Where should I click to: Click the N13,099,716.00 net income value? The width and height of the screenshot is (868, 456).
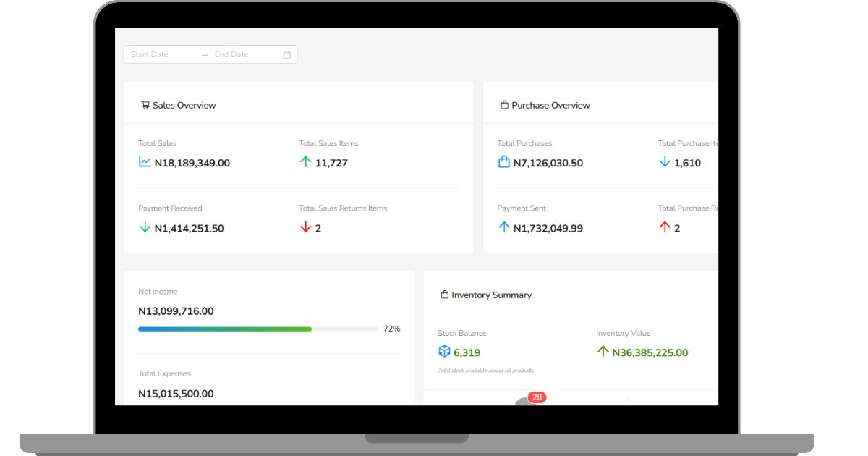click(x=176, y=311)
